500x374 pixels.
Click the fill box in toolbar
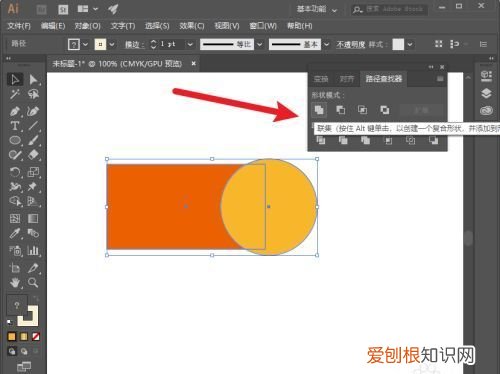point(17,305)
